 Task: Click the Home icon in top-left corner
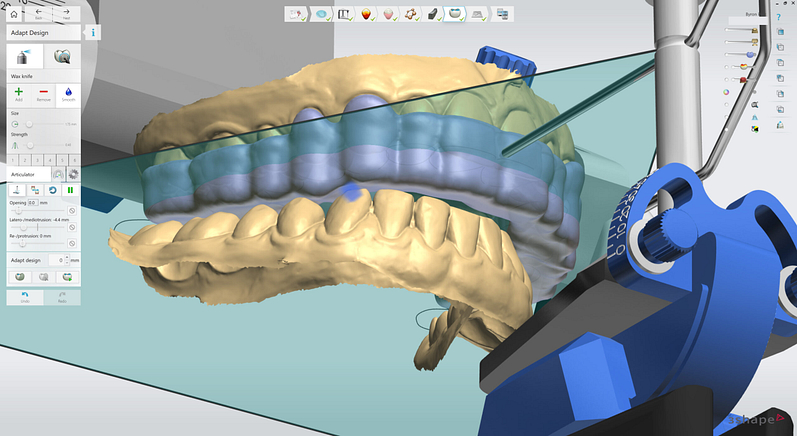pos(14,14)
